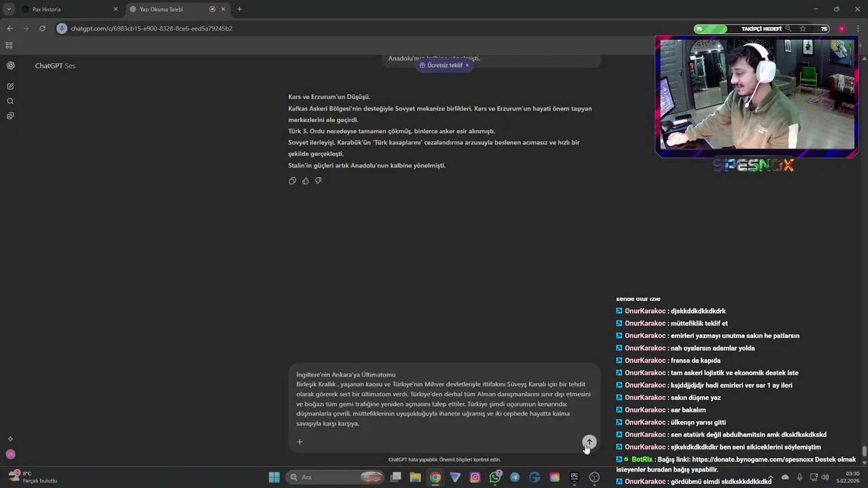Open the apps grid in bookmarks bar

(9, 45)
